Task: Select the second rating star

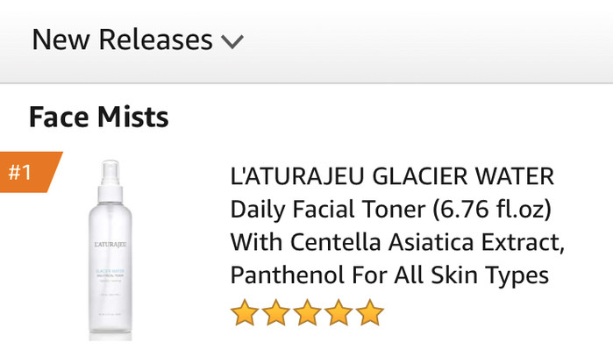Action: coord(275,312)
